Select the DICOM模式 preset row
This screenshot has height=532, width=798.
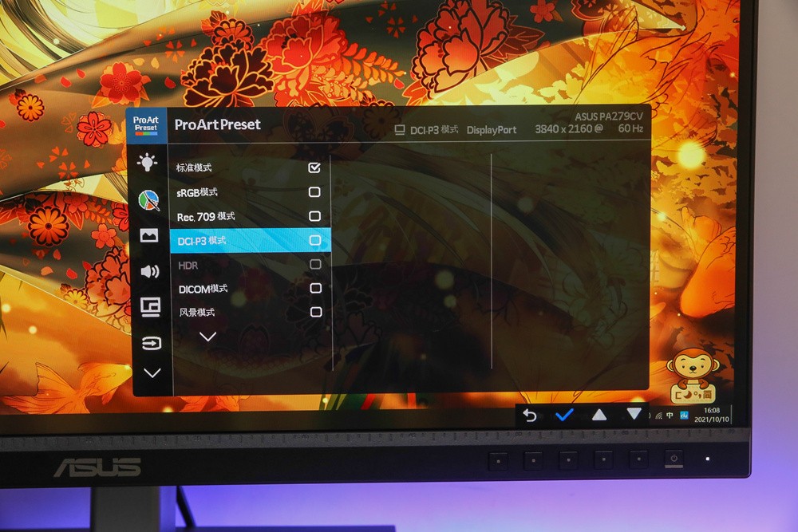click(251, 289)
